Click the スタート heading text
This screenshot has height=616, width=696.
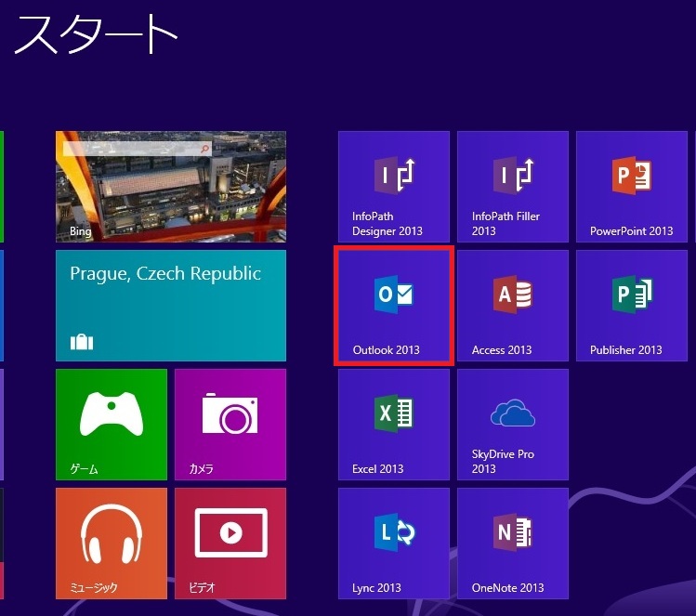(97, 33)
